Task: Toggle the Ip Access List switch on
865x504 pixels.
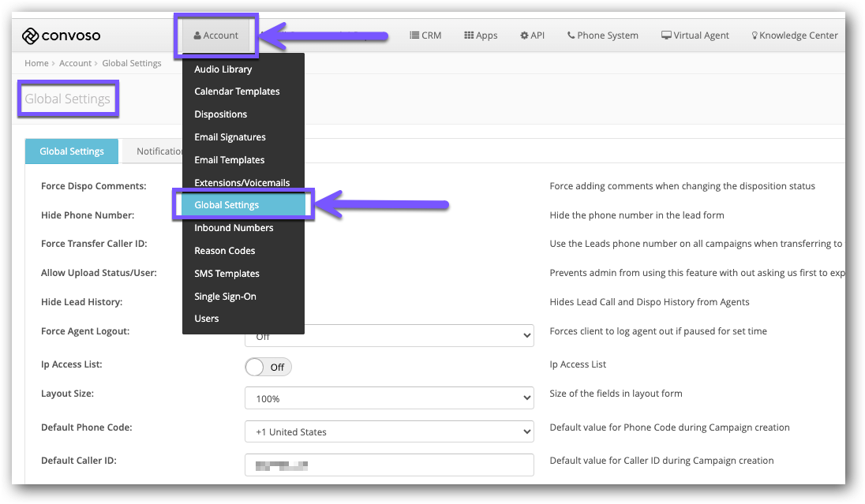Action: point(268,366)
